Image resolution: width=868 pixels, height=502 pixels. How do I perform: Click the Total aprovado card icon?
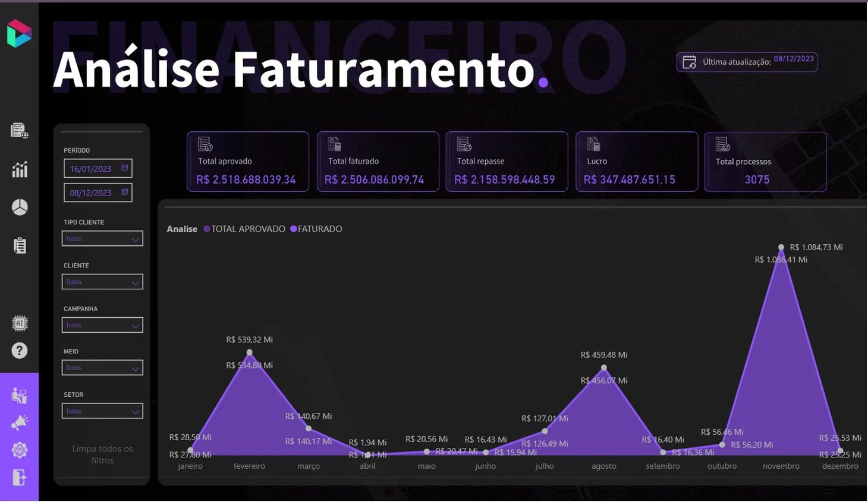point(205,144)
